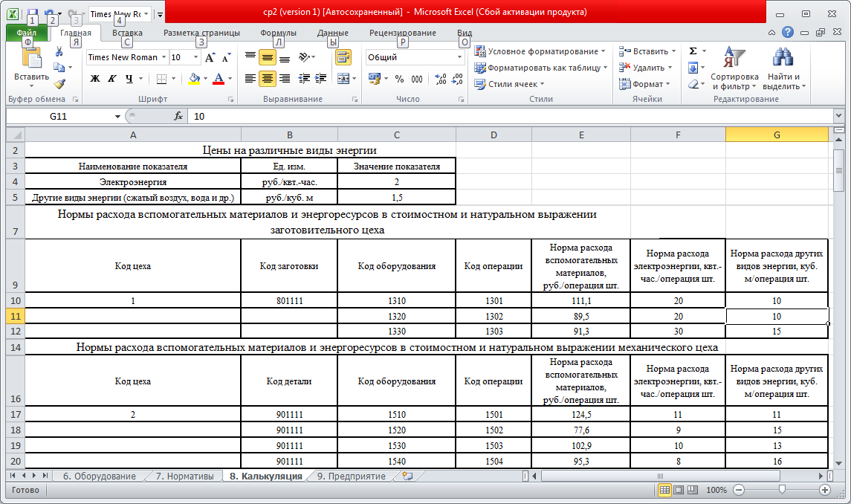The height and width of the screenshot is (504, 851).
Task: Toggle middle vertical alignment
Action: click(267, 57)
